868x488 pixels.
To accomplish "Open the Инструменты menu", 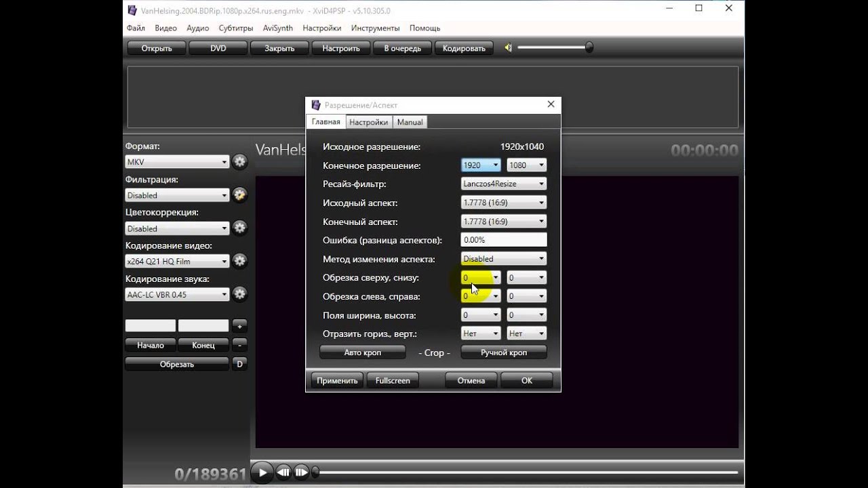I will tap(375, 28).
